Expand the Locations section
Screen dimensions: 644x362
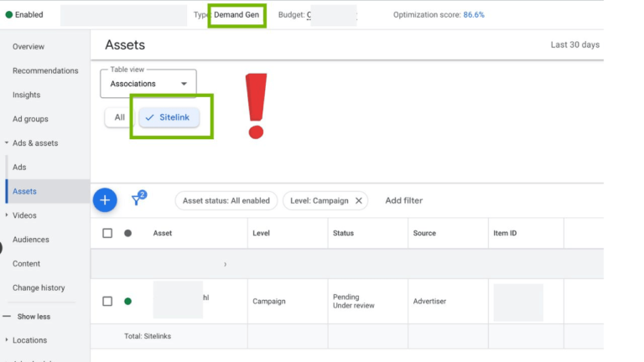(7, 340)
